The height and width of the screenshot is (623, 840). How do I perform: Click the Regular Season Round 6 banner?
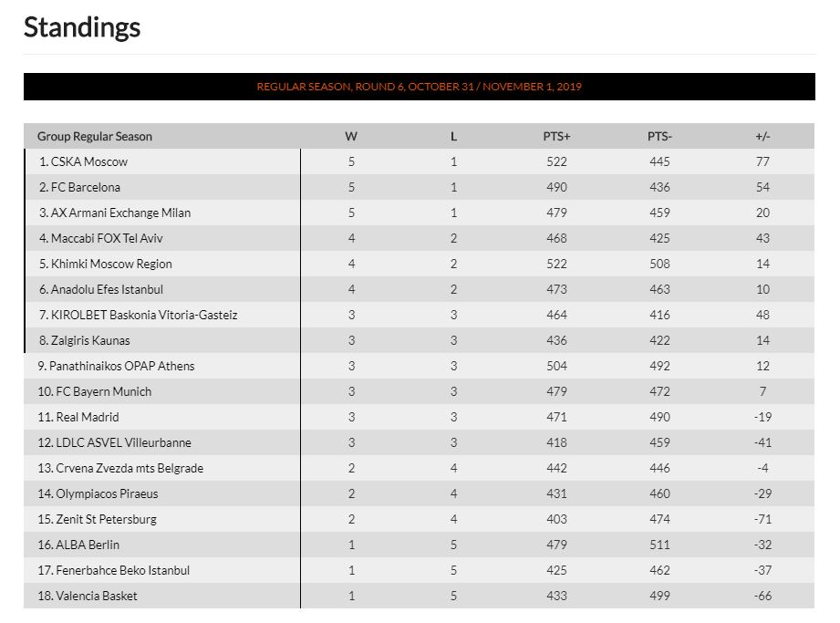point(419,87)
